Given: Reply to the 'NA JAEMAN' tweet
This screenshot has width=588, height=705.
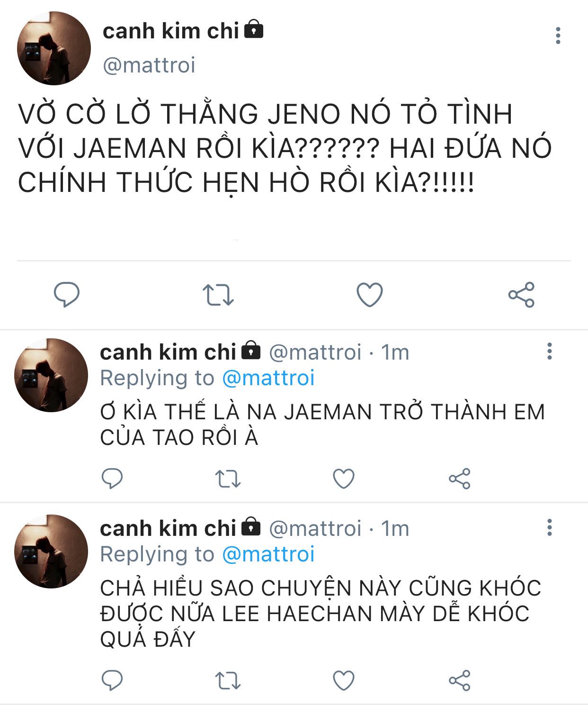Looking at the screenshot, I should tap(112, 479).
